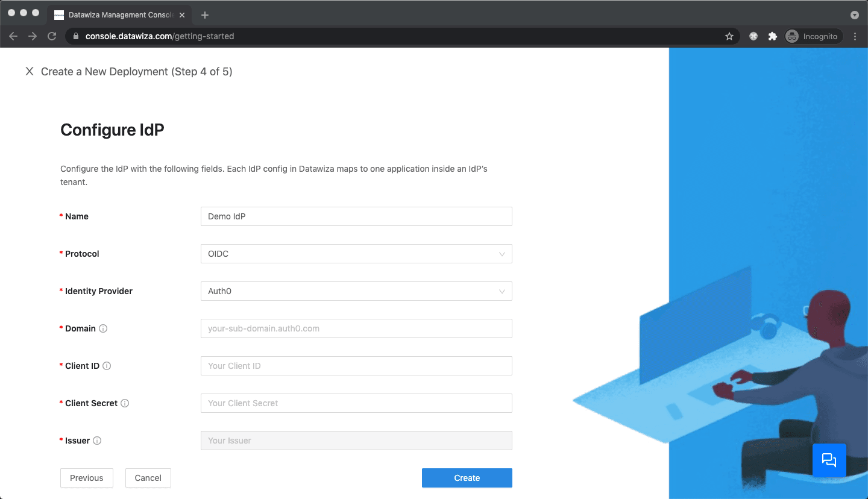This screenshot has width=868, height=499.
Task: Select the Datawiza Management Console tab
Action: (119, 15)
